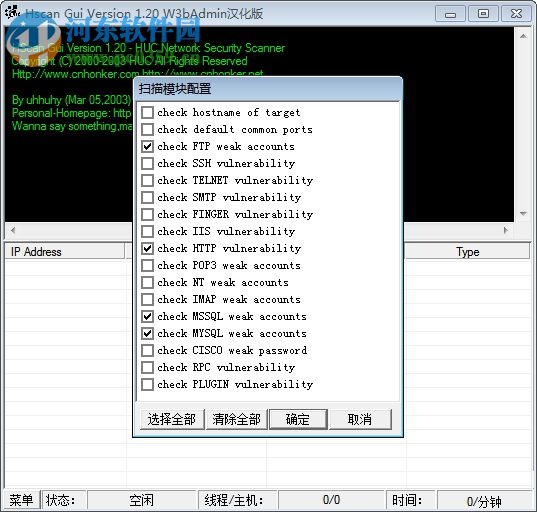The width and height of the screenshot is (537, 512).
Task: Confirm with the 确定 button
Action: pyautogui.click(x=298, y=419)
